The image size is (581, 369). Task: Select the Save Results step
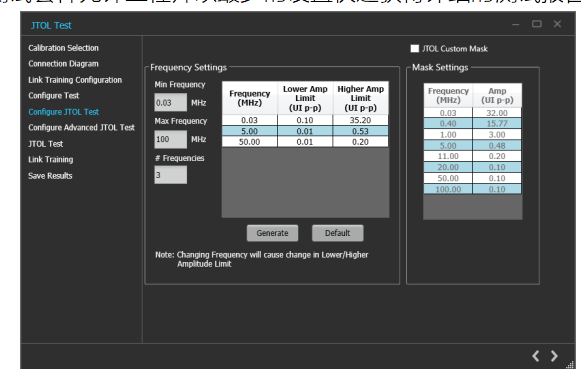coord(50,176)
